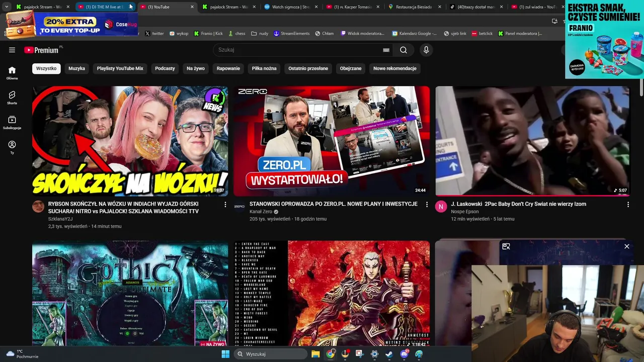Screen dimensions: 644x362
Task: Select the Playlisty YouTube Mix chip
Action: tap(120, 68)
